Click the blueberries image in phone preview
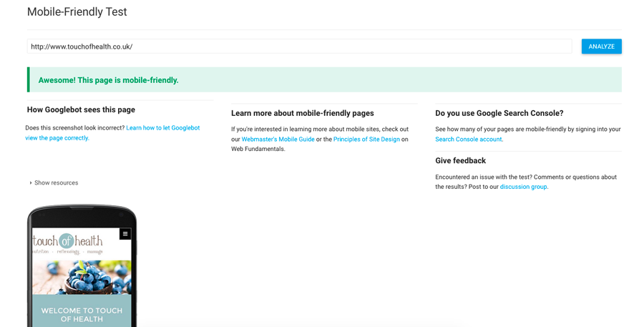The height and width of the screenshot is (327, 644). coord(82,278)
